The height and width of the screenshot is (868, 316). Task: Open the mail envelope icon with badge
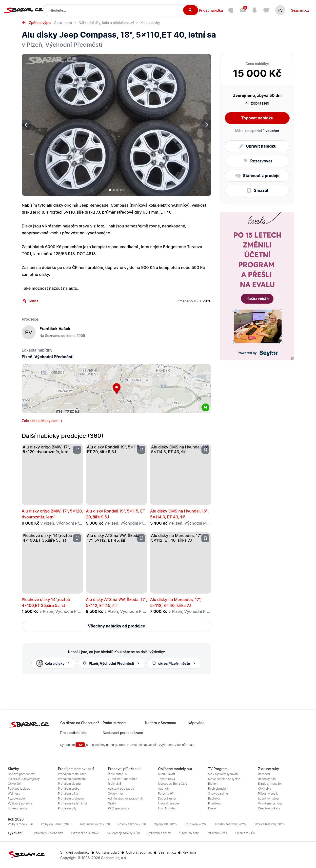(x=243, y=10)
